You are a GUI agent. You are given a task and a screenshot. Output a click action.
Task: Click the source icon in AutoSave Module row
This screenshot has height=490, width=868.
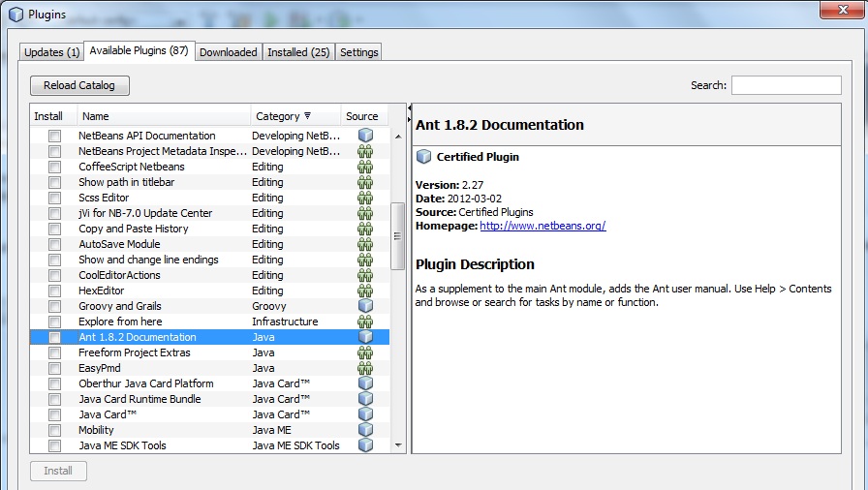click(365, 244)
